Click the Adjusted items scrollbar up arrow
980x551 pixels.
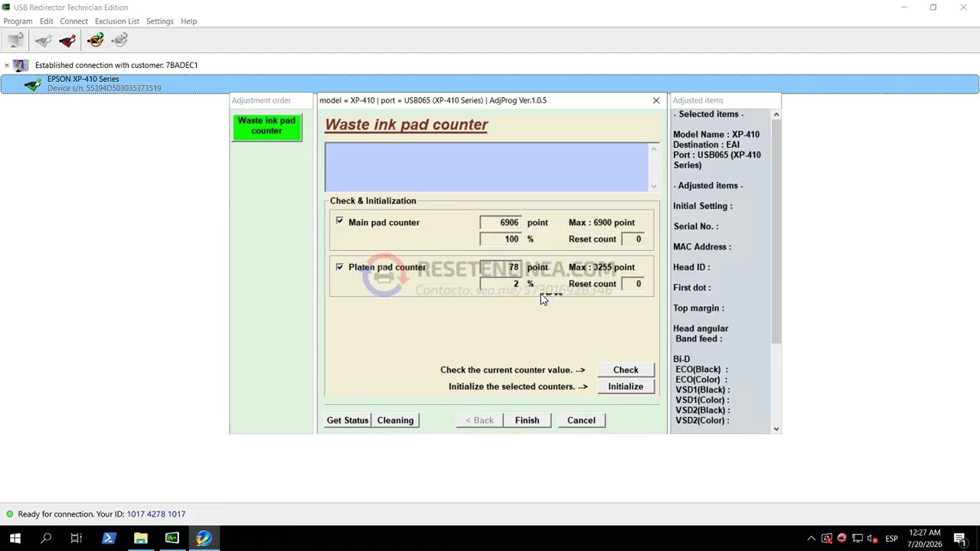tap(776, 115)
